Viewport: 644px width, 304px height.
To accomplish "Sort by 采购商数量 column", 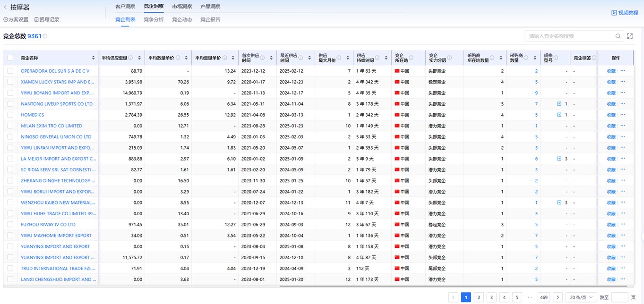I will click(534, 58).
